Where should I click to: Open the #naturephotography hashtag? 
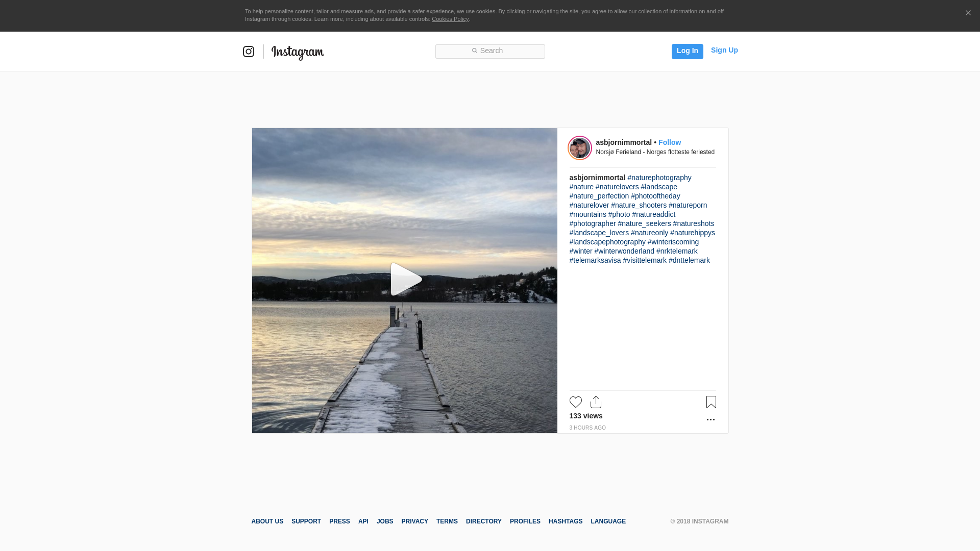659,178
